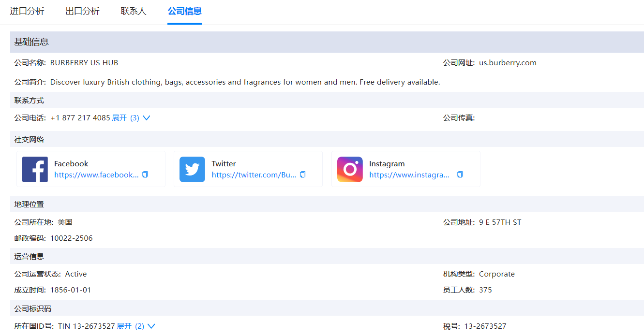Expand the TIN list via the chevron arrow
Screen dimensions: 644x336
(152, 326)
